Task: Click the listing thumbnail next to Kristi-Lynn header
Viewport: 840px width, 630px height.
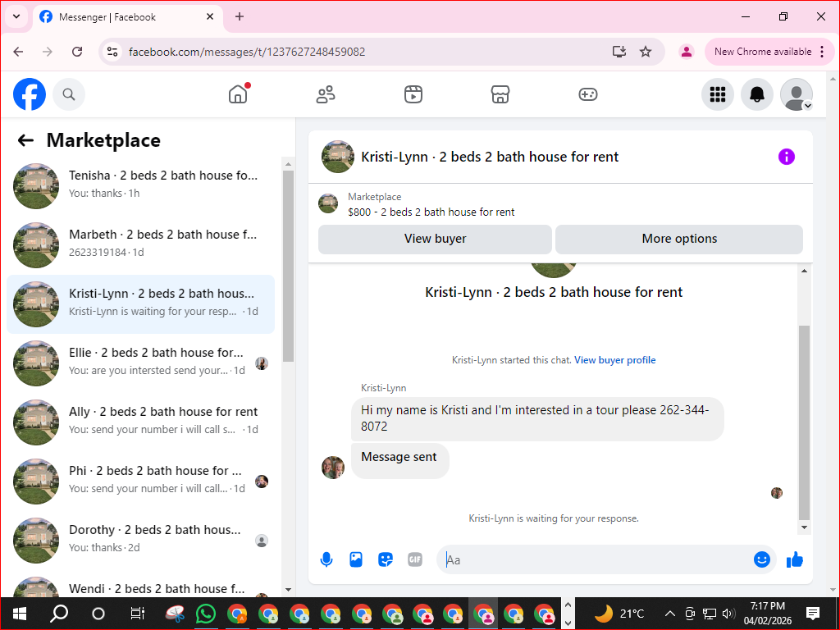Action: pos(337,157)
